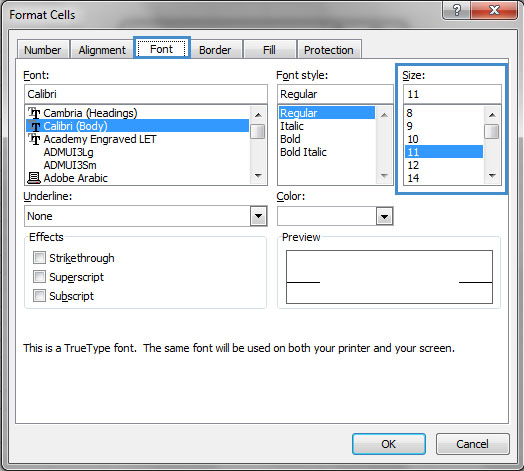
Task: Select Calibri (Body) in font list
Action: [137, 126]
